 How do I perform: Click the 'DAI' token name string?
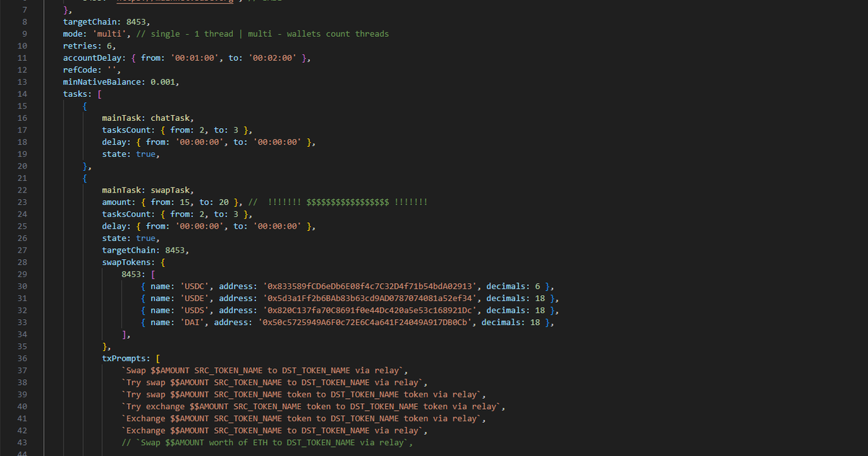click(x=192, y=322)
